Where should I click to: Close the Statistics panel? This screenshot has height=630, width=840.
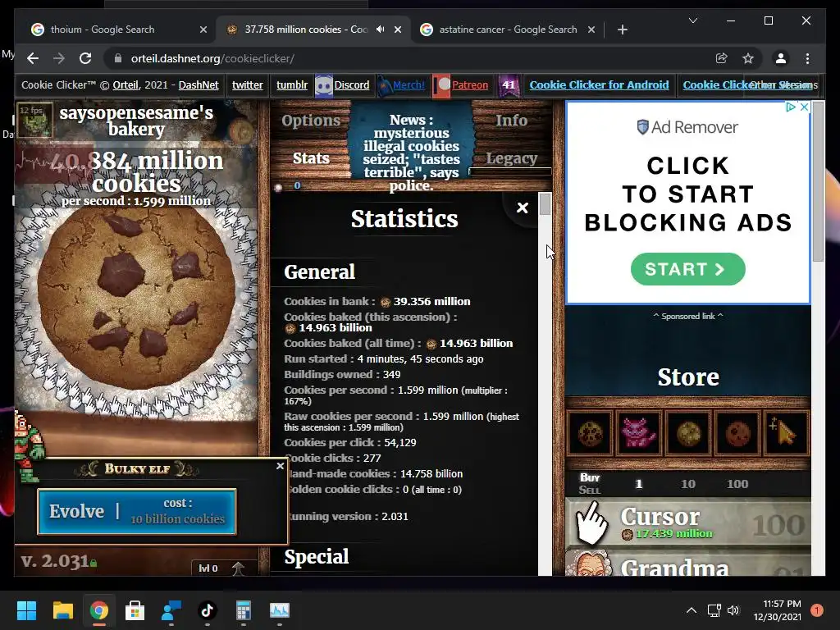523,208
